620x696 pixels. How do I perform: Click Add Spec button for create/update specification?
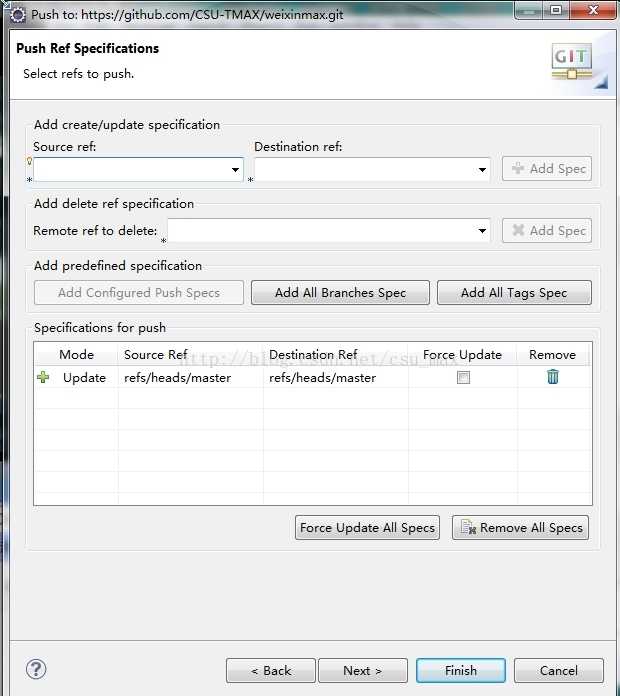pos(547,169)
